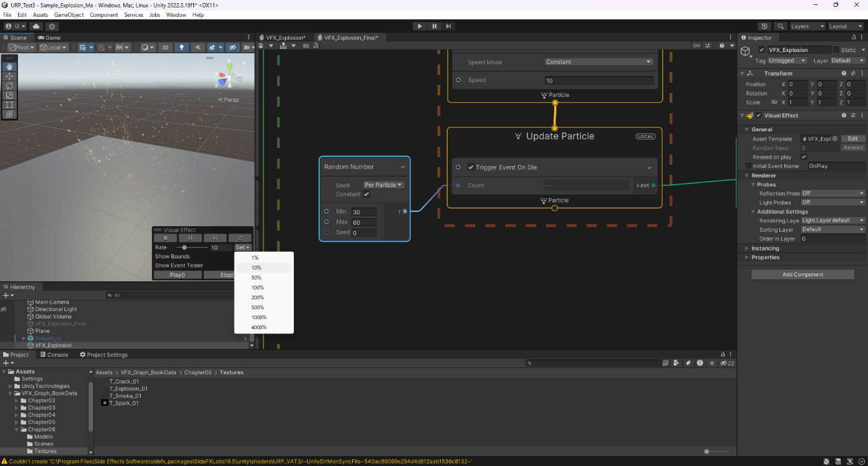The height and width of the screenshot is (466, 868).
Task: Toggle VFX_Explosion GameObject active checkbox
Action: 762,50
